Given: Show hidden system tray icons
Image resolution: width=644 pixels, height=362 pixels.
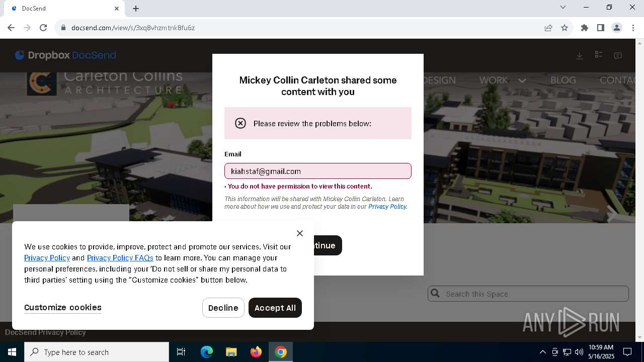Looking at the screenshot, I should tap(542, 352).
